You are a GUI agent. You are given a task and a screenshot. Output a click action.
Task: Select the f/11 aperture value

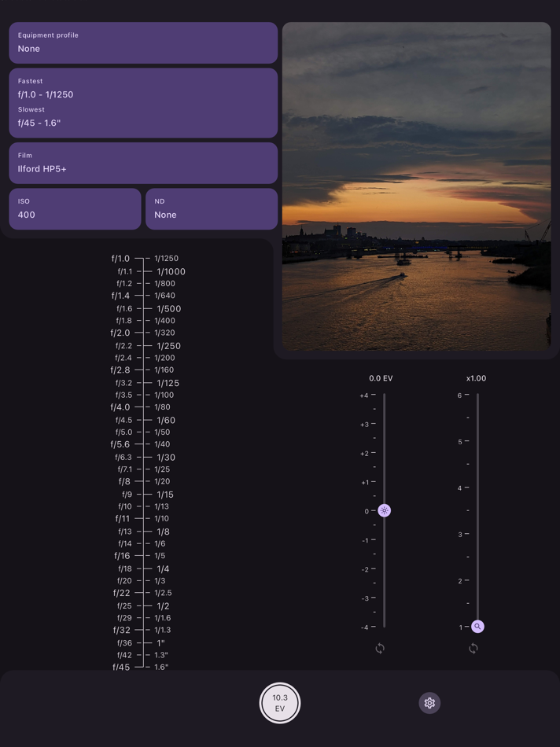123,518
